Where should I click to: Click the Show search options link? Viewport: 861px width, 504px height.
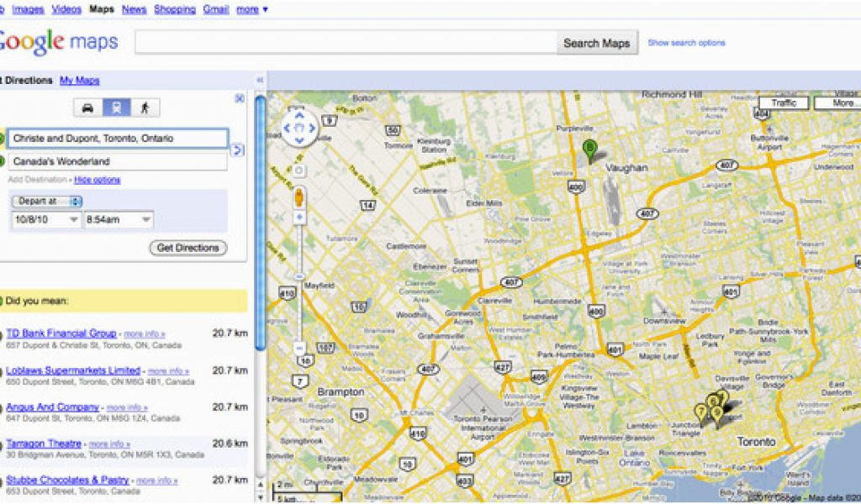pyautogui.click(x=686, y=43)
